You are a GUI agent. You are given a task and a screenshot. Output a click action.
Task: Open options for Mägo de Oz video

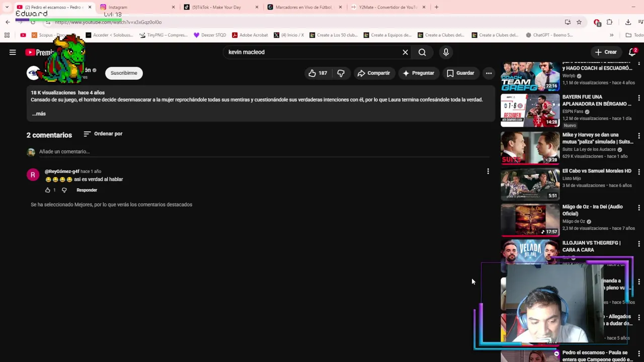[x=639, y=208]
